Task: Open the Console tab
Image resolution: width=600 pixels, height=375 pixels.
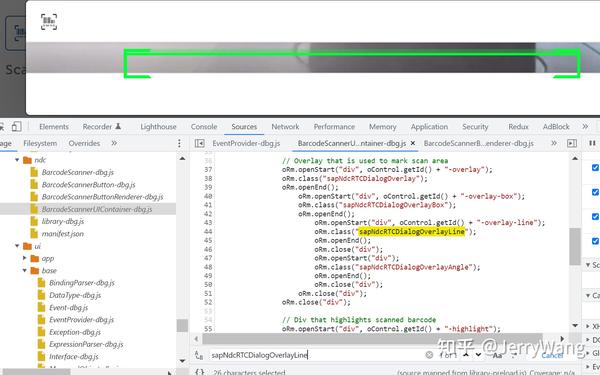Action: pyautogui.click(x=204, y=127)
